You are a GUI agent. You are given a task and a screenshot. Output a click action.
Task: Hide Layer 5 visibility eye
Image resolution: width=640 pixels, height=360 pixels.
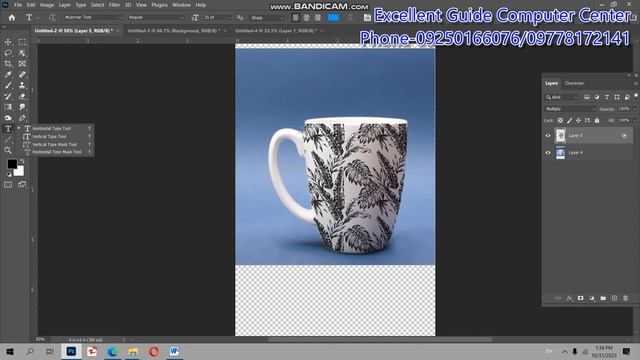click(548, 136)
